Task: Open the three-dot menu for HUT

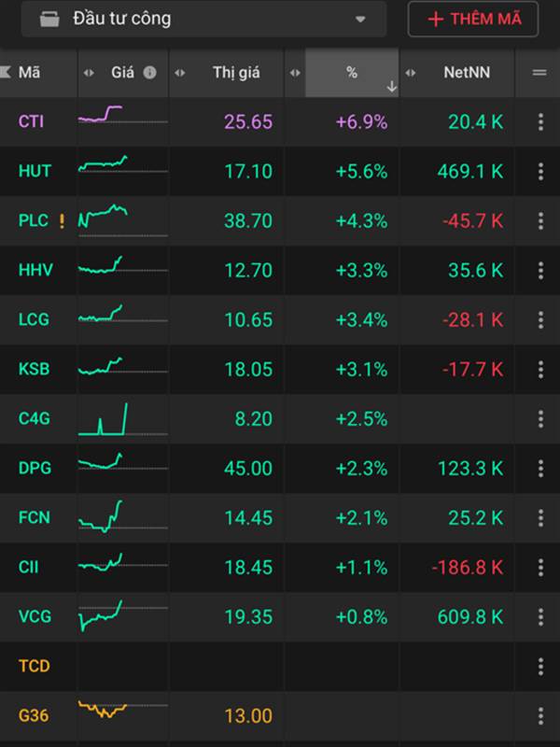Action: coord(540,171)
